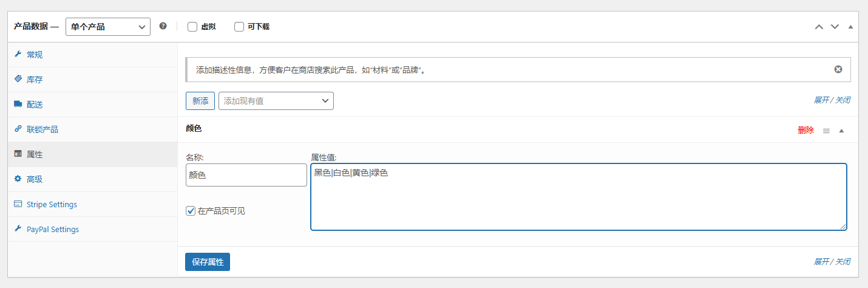Click the 颜色 attribute drag handle icon
The image size is (868, 288).
[x=826, y=131]
